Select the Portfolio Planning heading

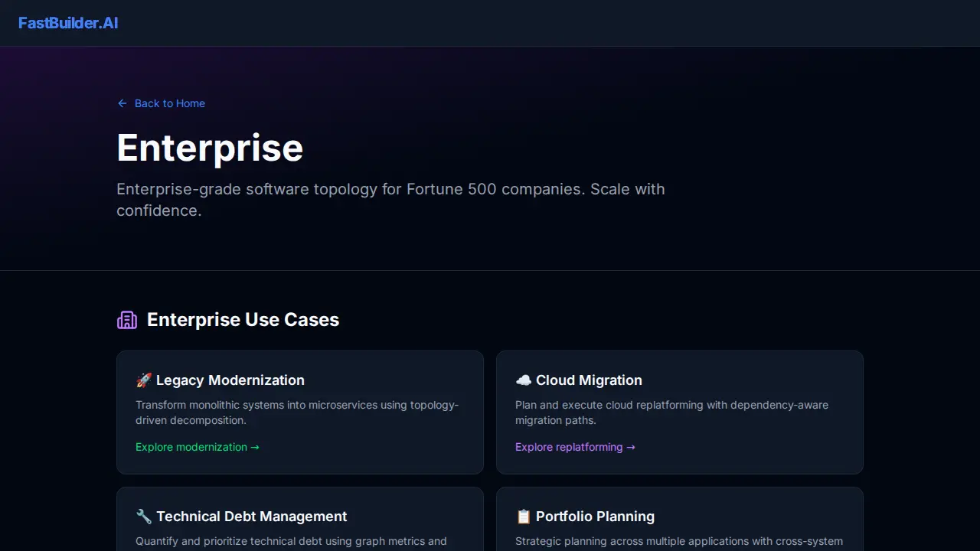pos(595,517)
